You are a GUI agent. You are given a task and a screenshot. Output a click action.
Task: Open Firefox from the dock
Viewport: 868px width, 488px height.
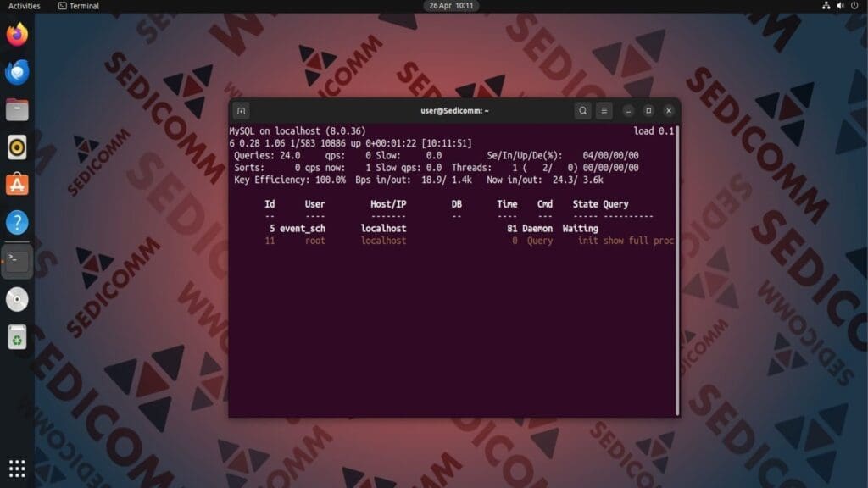[17, 35]
